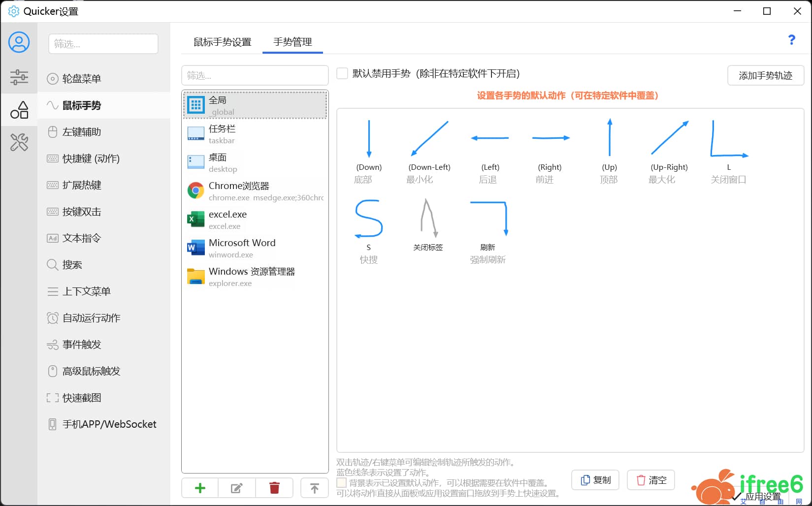The height and width of the screenshot is (506, 812).
Task: Enable 默认禁用手势 checkbox
Action: [x=342, y=74]
